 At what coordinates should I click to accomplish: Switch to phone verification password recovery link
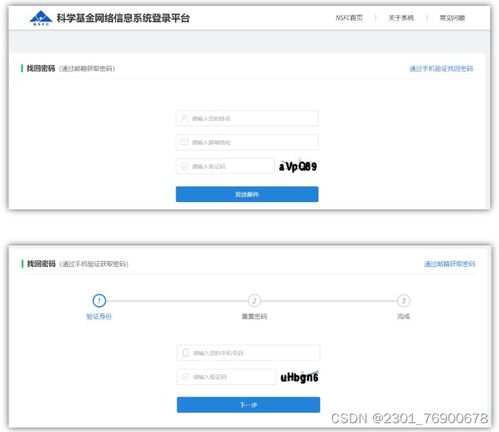point(441,69)
